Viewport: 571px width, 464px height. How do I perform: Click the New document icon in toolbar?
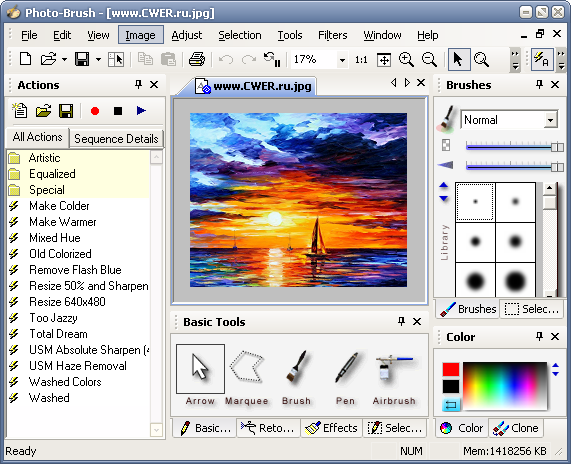(25, 59)
